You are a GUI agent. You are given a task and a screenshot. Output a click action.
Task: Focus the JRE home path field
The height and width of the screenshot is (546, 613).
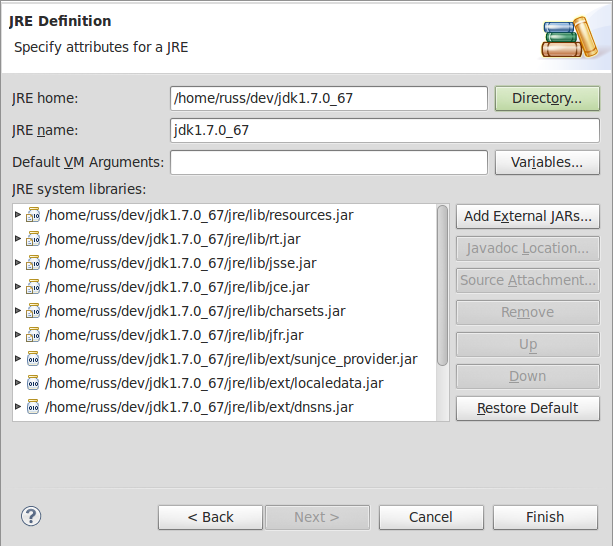329,98
